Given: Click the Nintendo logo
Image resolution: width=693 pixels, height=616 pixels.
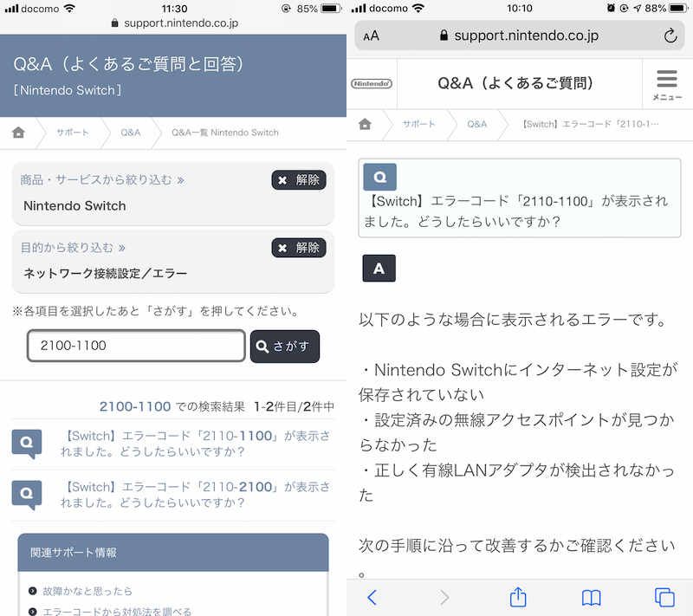Looking at the screenshot, I should tap(372, 83).
